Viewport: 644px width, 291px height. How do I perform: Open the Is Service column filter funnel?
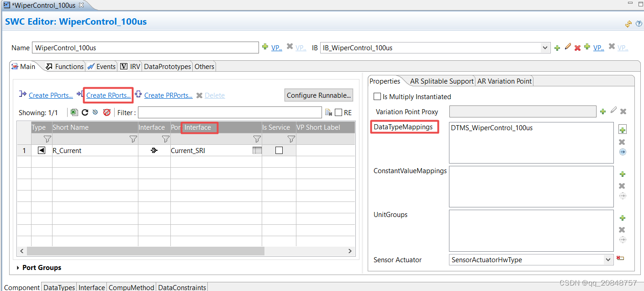(x=291, y=139)
